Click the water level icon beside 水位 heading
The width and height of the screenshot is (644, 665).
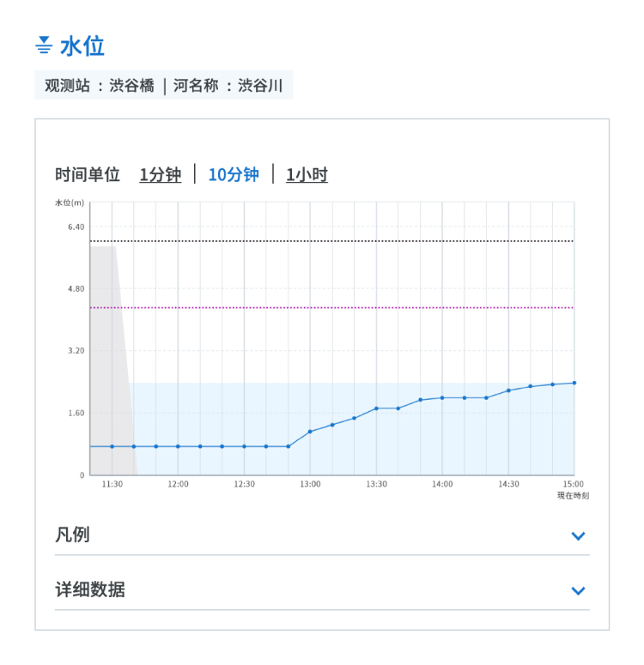pos(44,45)
